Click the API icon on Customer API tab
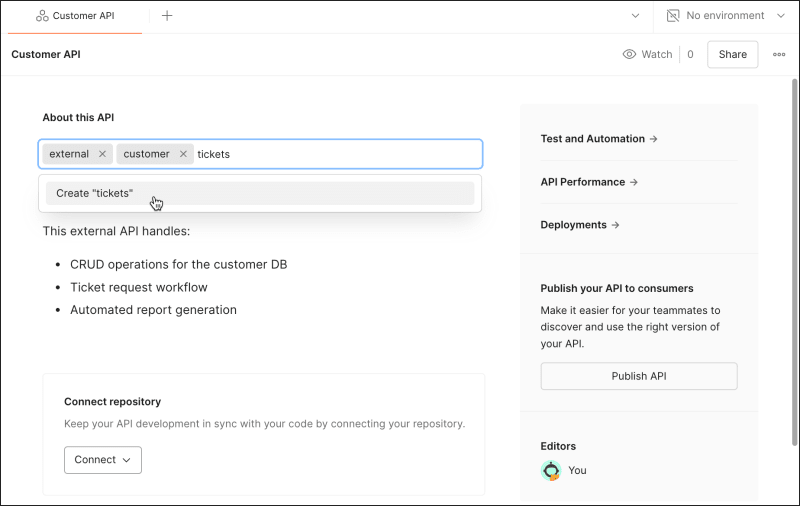The image size is (800, 506). point(42,16)
